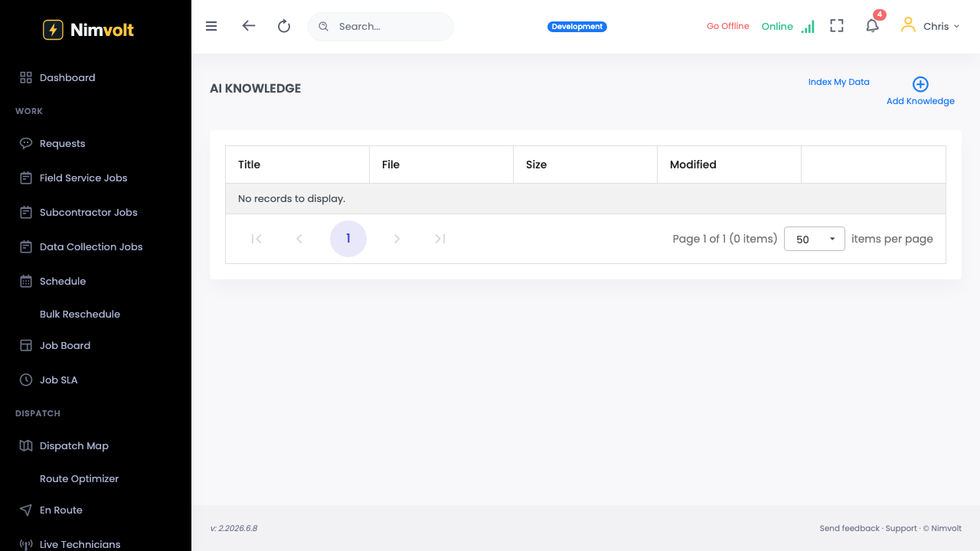The height and width of the screenshot is (551, 980).
Task: Click the back arrow icon
Action: (x=248, y=25)
